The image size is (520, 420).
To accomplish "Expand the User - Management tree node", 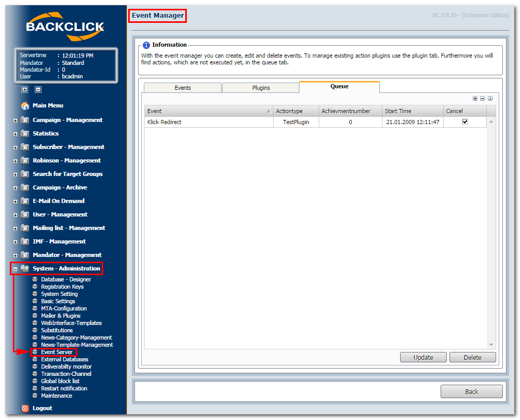I will 15,215.
